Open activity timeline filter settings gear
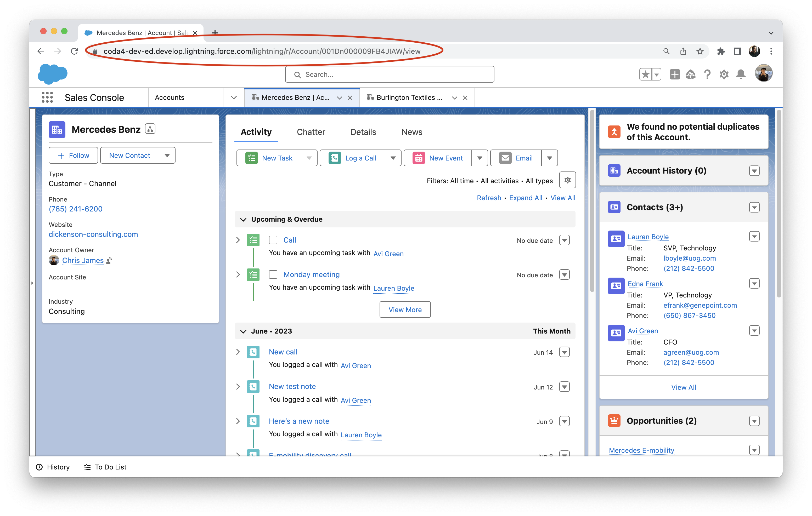Viewport: 812px width, 516px height. click(x=567, y=180)
